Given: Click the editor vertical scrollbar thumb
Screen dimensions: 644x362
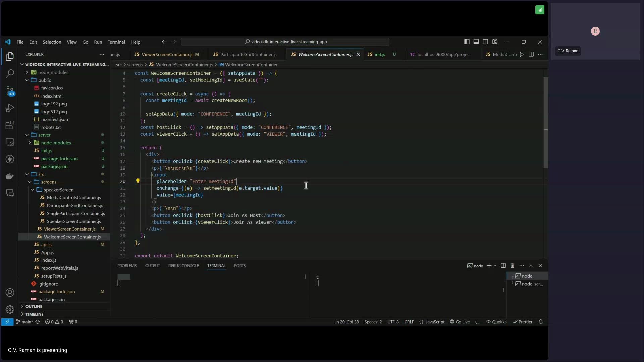Looking at the screenshot, I should point(546,122).
